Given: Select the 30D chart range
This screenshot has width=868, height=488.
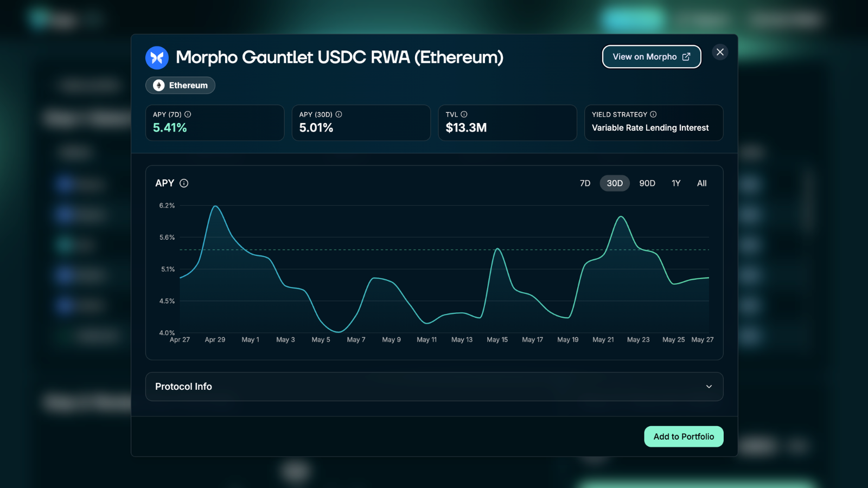Looking at the screenshot, I should click(615, 183).
